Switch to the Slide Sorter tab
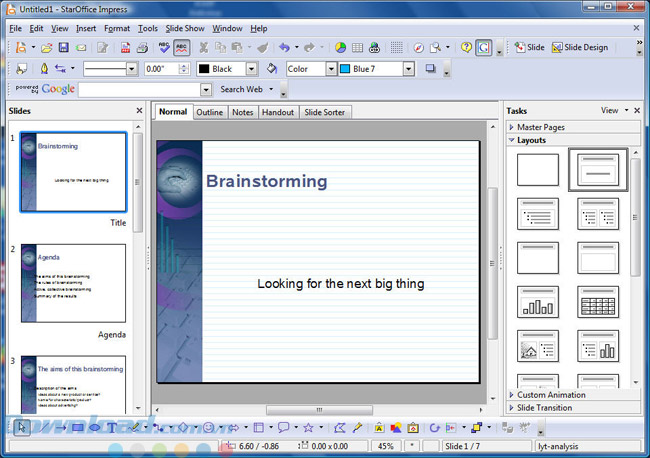Screen dimensions: 650x458 pos(324,112)
